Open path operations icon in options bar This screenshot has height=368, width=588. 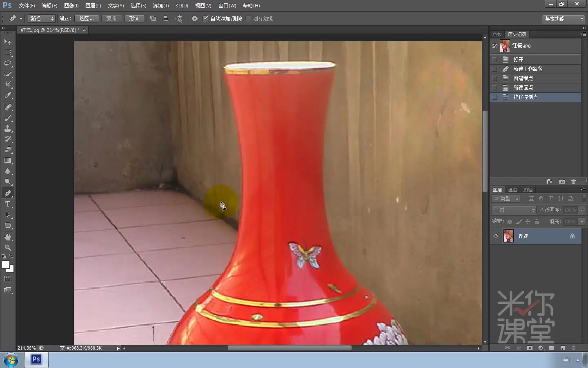pos(153,18)
